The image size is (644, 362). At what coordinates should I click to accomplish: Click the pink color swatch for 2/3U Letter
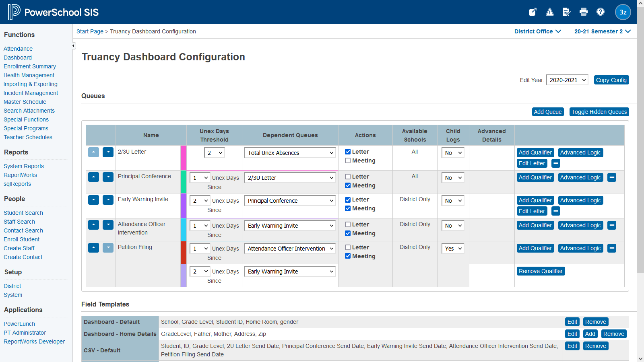coord(184,158)
